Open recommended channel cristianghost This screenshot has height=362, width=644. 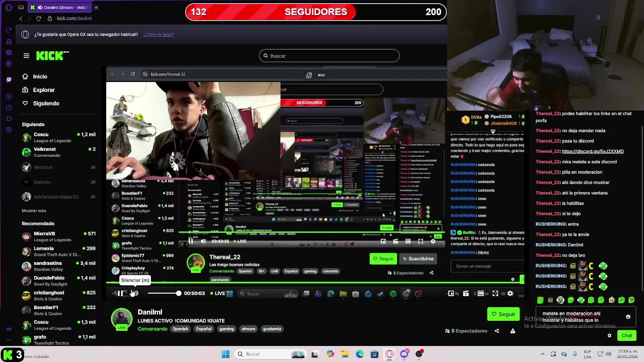click(58, 296)
